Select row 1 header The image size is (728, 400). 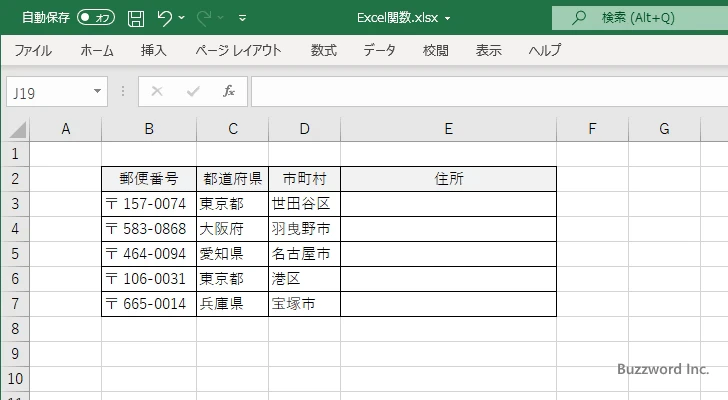pyautogui.click(x=15, y=154)
